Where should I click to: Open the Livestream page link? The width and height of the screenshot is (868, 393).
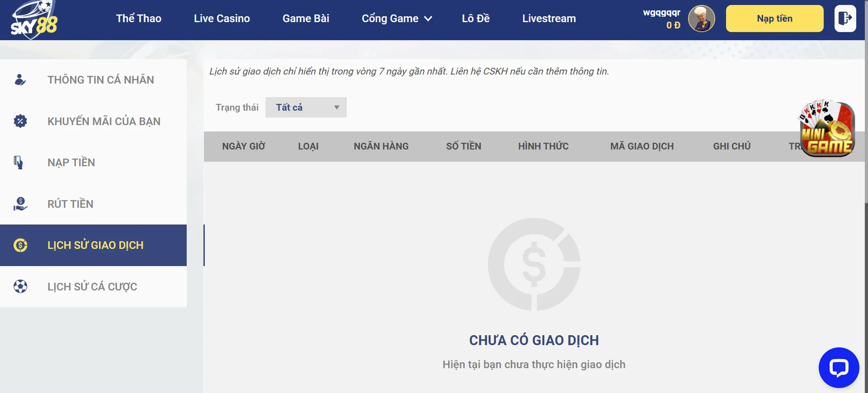tap(549, 19)
